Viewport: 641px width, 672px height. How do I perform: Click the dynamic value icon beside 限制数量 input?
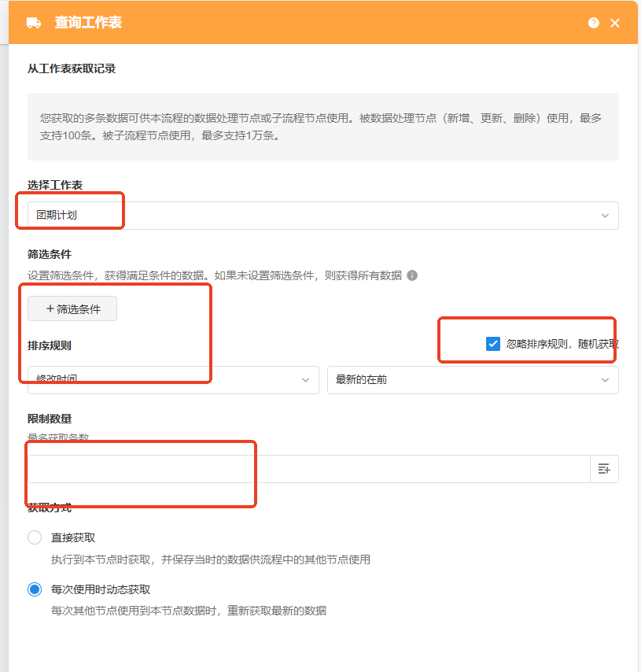coord(604,469)
